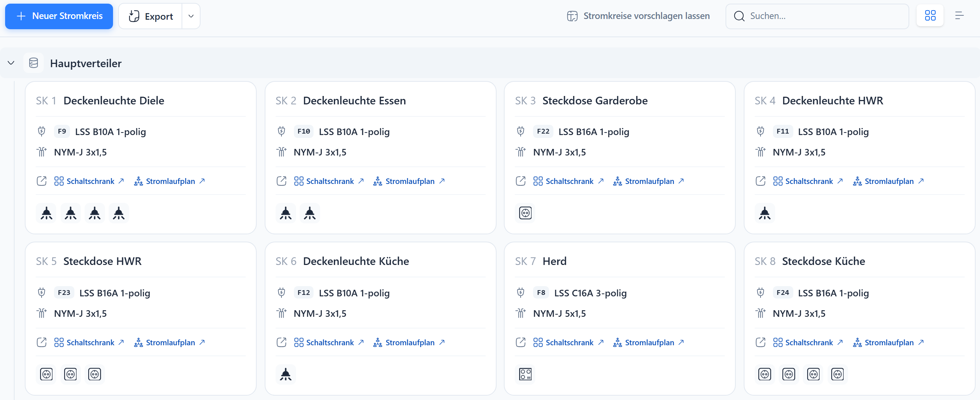
Task: Open external edit icon in SK 4 card
Action: [x=760, y=181]
